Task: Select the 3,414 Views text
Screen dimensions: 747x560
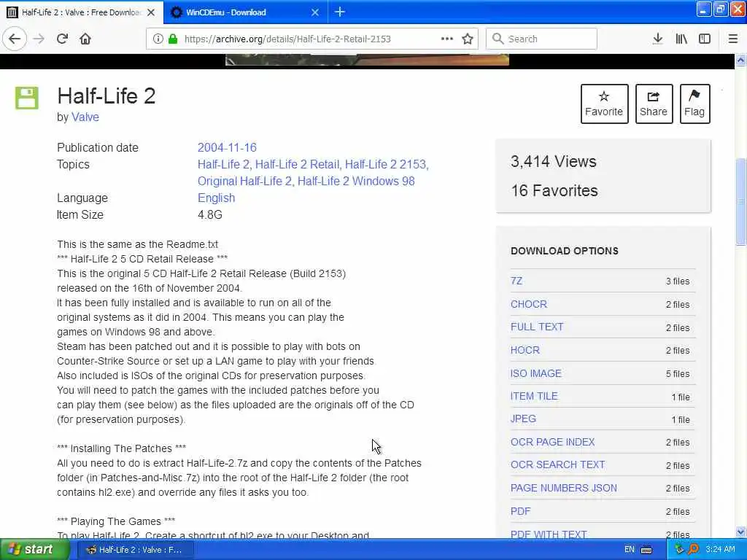Action: click(x=554, y=161)
